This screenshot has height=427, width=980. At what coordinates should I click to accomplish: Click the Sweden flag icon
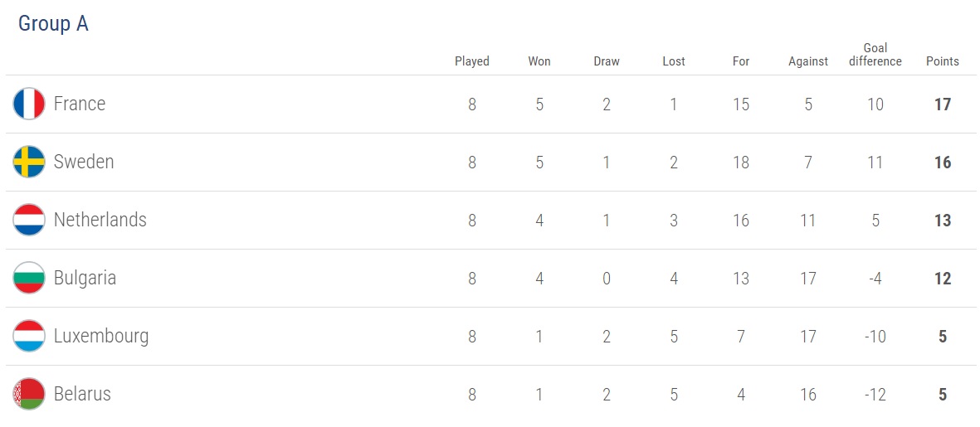click(x=29, y=163)
